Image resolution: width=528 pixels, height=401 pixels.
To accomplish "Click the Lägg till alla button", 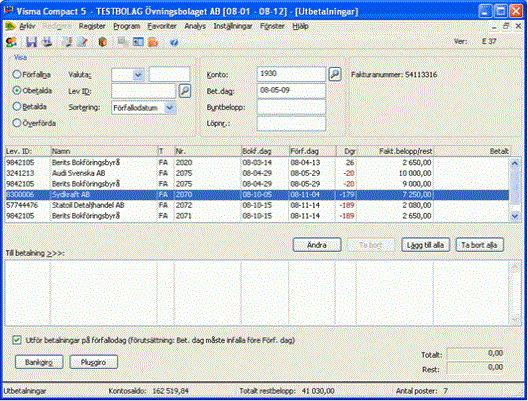I will tap(425, 245).
